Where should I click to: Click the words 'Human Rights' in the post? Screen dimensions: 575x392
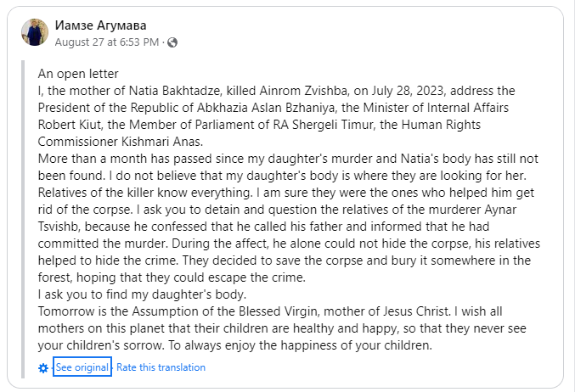point(441,125)
